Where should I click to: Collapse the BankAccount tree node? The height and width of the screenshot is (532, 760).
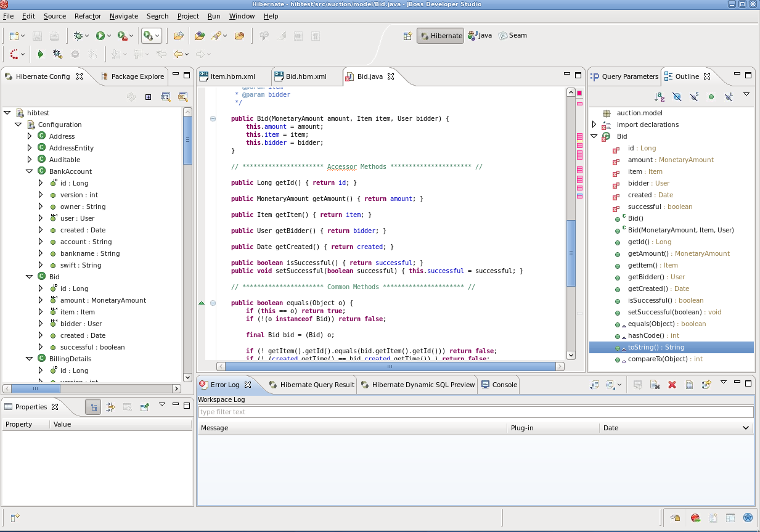[x=29, y=171]
